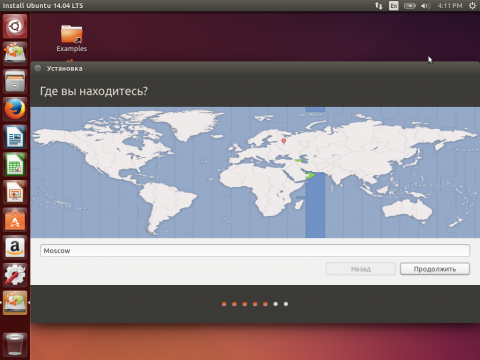This screenshot has width=480, height=360.
Task: Close the Установка installer window
Action: (x=38, y=68)
